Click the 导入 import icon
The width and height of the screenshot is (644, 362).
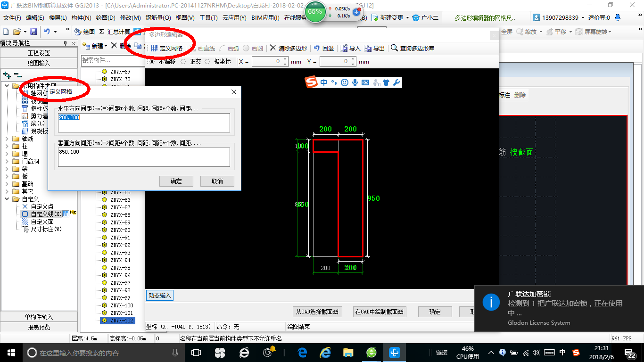click(x=344, y=48)
